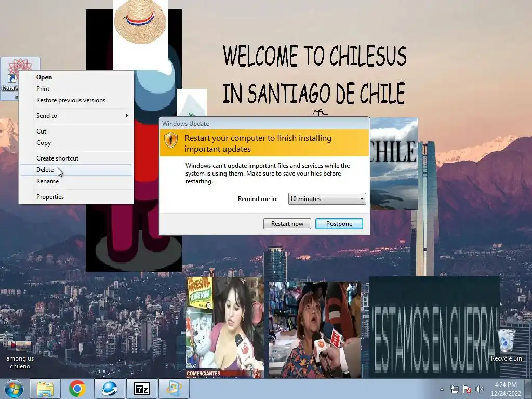Viewport: 532px width, 399px height.
Task: Select the 'among us chileno' desktop icon
Action: (x=20, y=355)
